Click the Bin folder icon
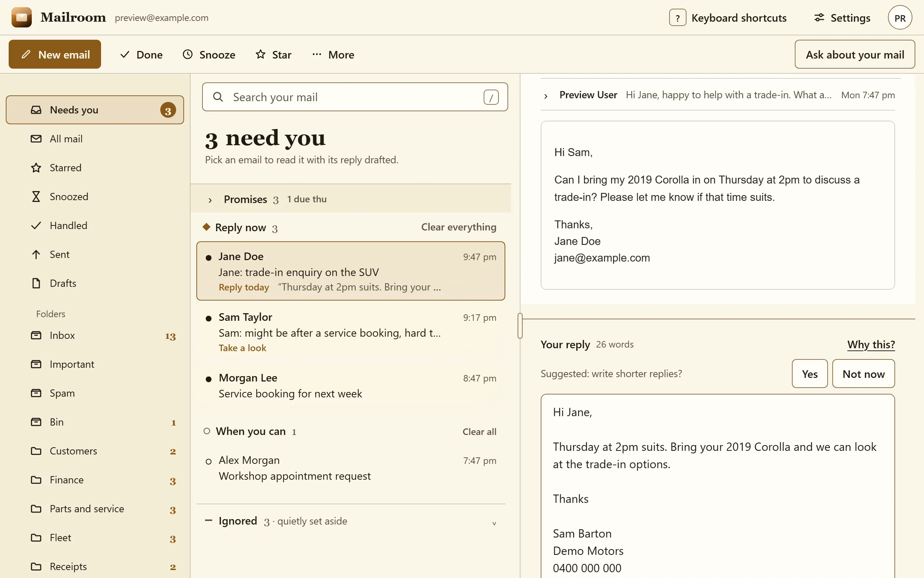This screenshot has height=578, width=924. (36, 422)
